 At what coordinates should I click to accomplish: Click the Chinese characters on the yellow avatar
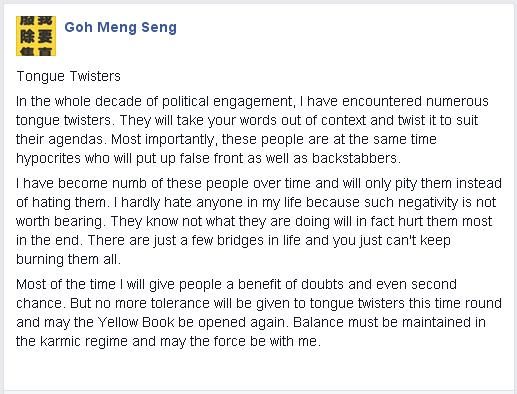coord(36,36)
